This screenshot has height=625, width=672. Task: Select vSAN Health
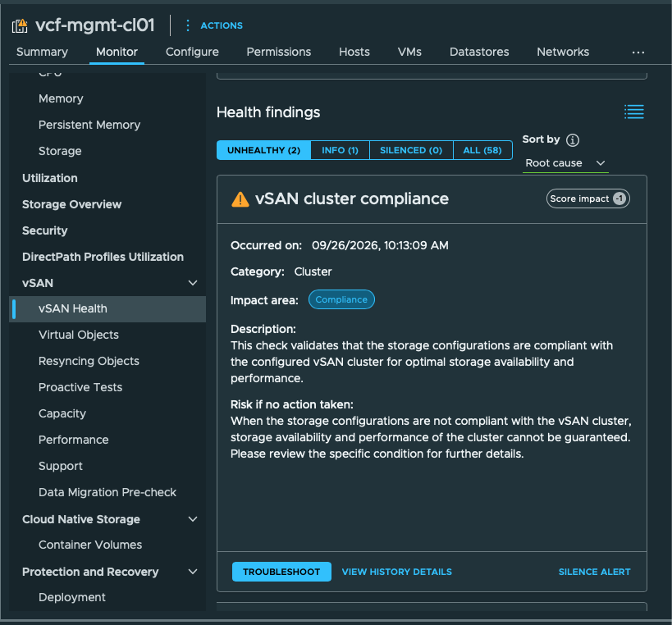(x=107, y=309)
